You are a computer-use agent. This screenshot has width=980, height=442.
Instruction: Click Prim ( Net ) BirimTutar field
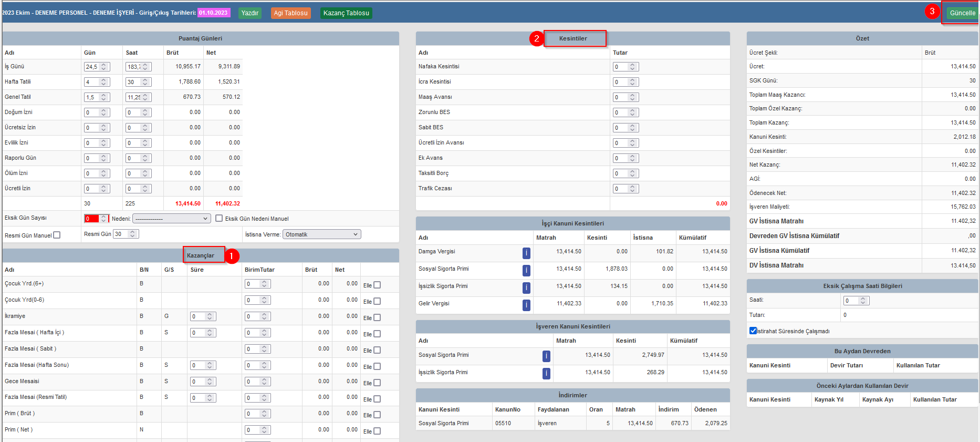point(258,430)
